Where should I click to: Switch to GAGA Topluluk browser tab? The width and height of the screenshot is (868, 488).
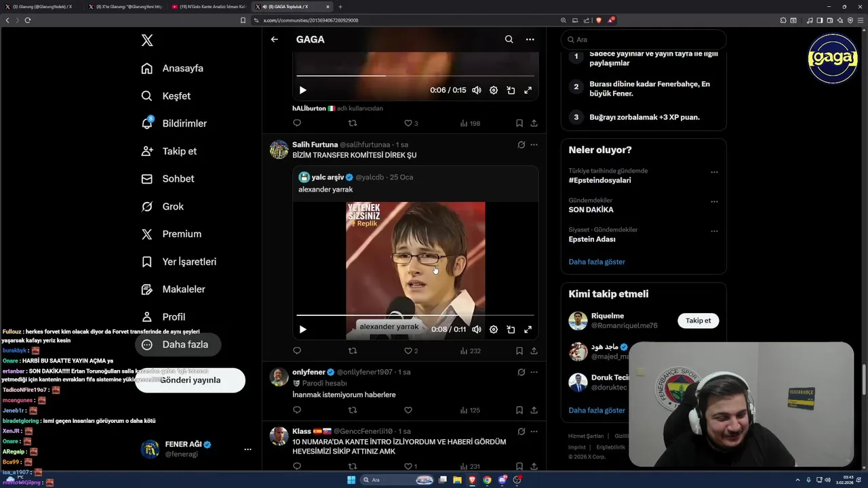click(x=292, y=6)
